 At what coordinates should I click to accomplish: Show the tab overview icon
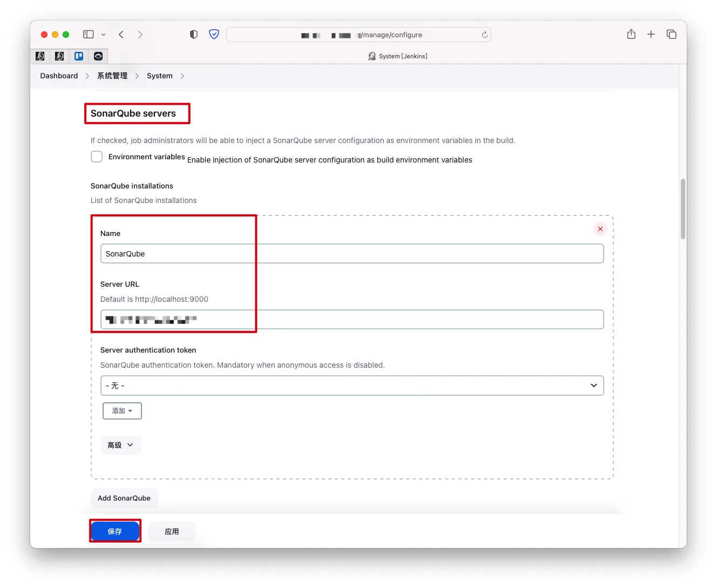pos(672,35)
